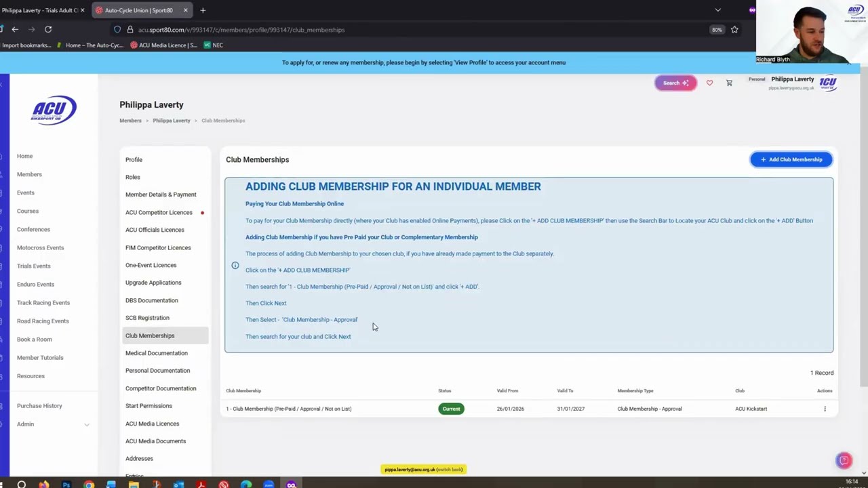
Task: Click the account ACU logo avatar
Action: pos(828,83)
